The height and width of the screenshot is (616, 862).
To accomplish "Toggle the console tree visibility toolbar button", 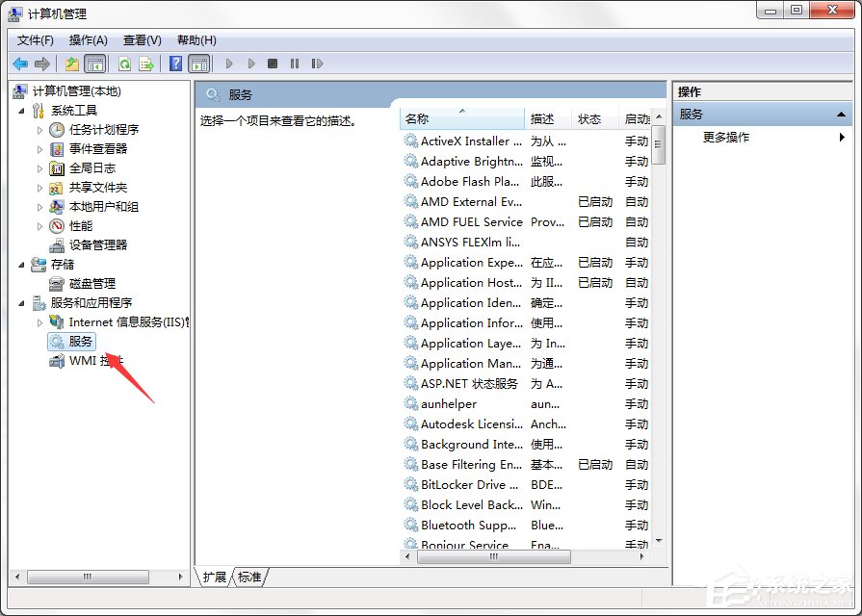I will pos(92,64).
